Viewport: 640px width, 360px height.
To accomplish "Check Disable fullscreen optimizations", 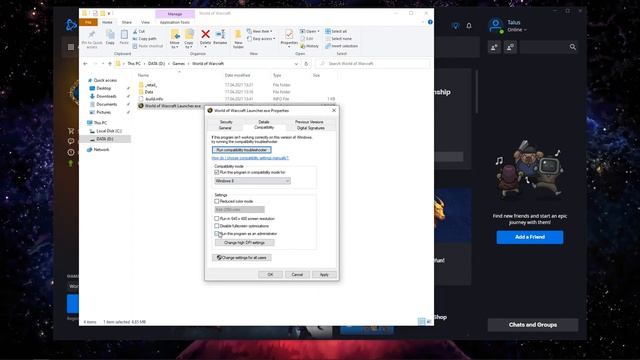I will tap(217, 226).
